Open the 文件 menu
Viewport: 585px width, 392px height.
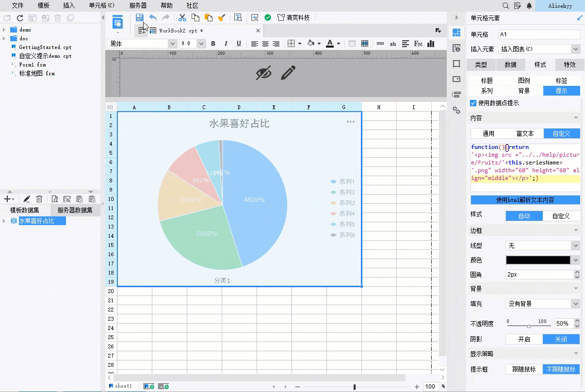click(x=17, y=6)
